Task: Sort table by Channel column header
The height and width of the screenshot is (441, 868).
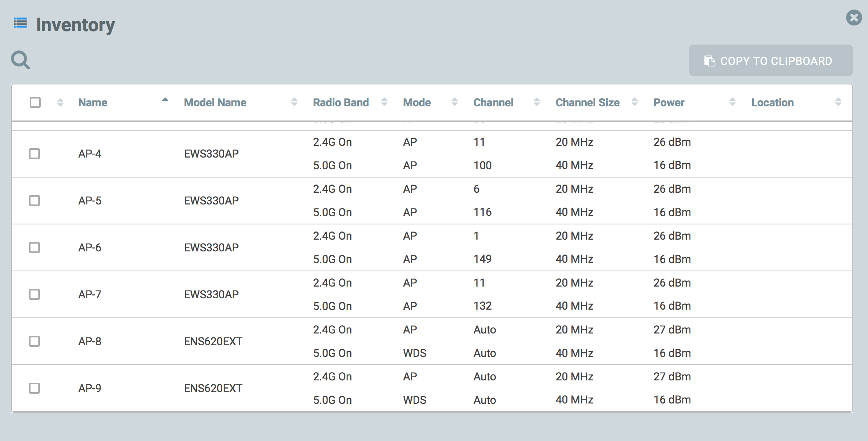Action: (x=493, y=102)
